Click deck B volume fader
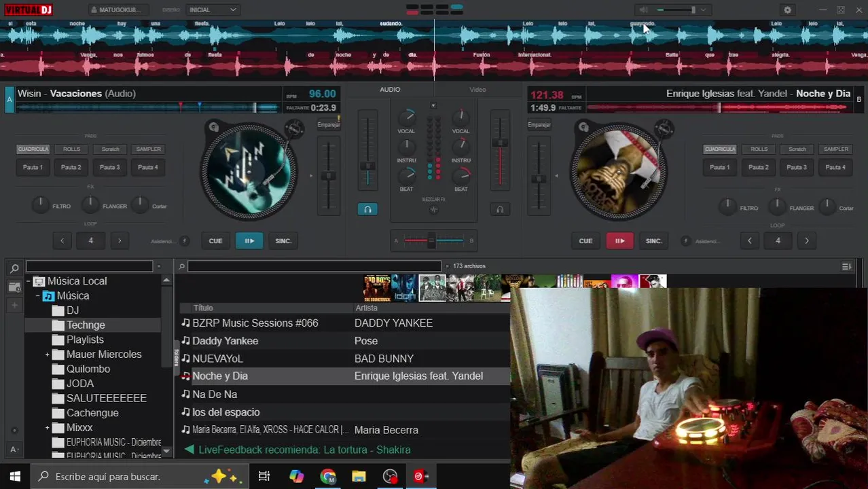 (x=500, y=151)
